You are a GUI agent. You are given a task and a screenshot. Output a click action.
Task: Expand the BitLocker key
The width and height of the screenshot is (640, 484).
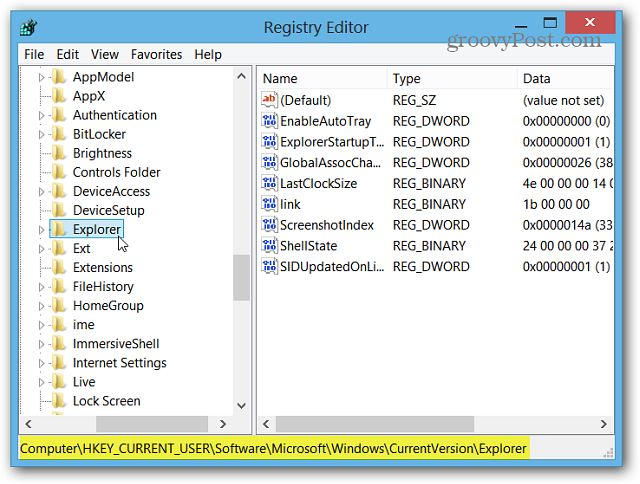pyautogui.click(x=41, y=134)
